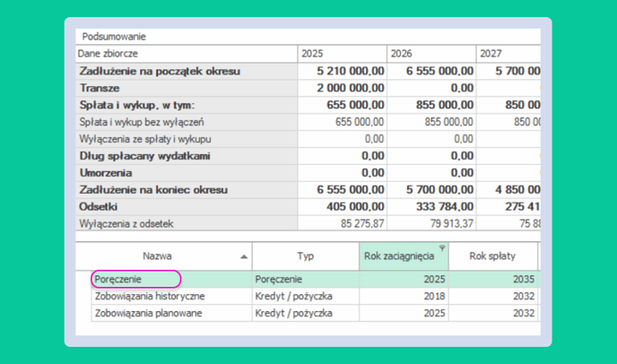Click the 5 700 000,00 end-of-period value for 2026
This screenshot has width=617, height=364.
[x=439, y=190]
